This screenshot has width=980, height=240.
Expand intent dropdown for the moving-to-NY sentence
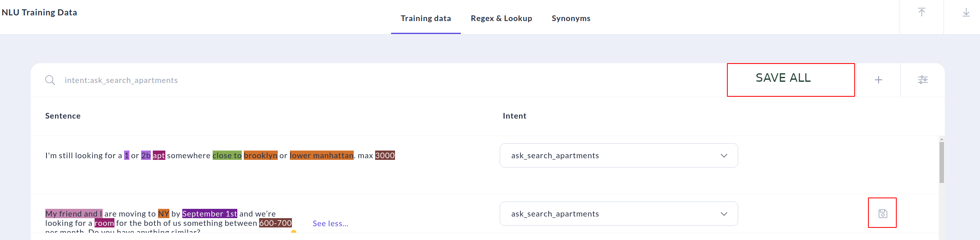(619, 213)
